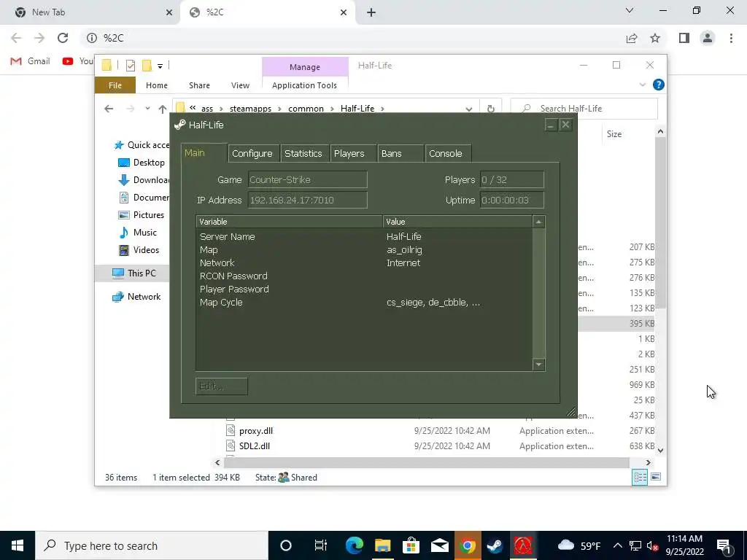Select the RCON Password row
This screenshot has width=747, height=560.
pos(364,276)
